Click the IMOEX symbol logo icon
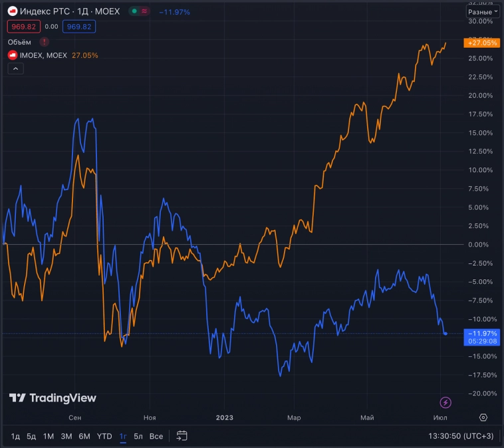 click(x=12, y=55)
